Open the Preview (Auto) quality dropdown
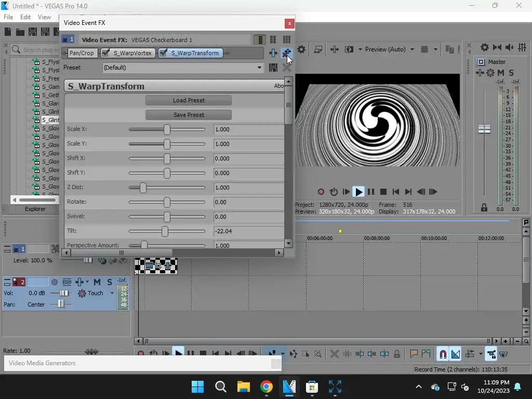 pyautogui.click(x=412, y=49)
